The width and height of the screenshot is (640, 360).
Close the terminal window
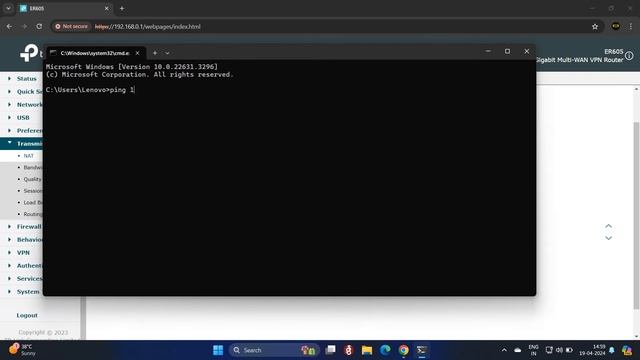(x=527, y=51)
